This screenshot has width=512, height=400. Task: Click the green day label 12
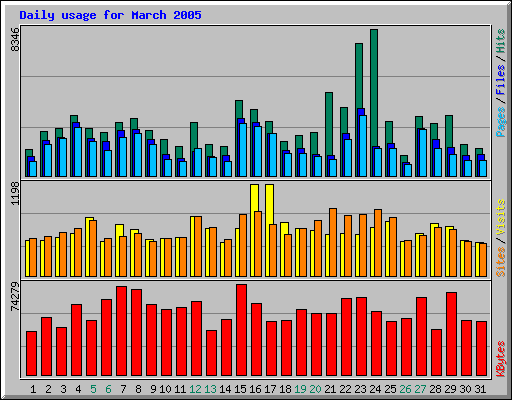tap(195, 389)
